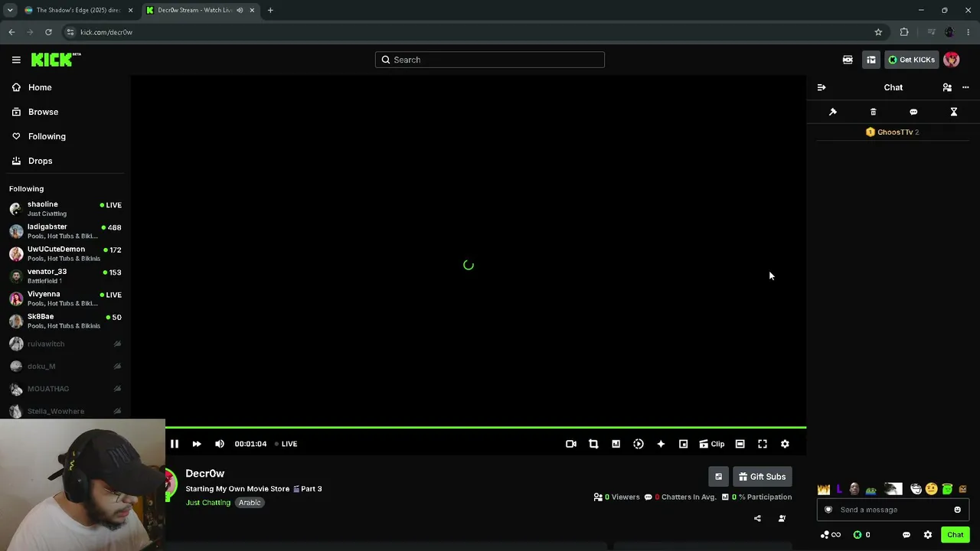Go to Kick home via logo
Viewport: 980px width, 551px height.
click(x=56, y=60)
